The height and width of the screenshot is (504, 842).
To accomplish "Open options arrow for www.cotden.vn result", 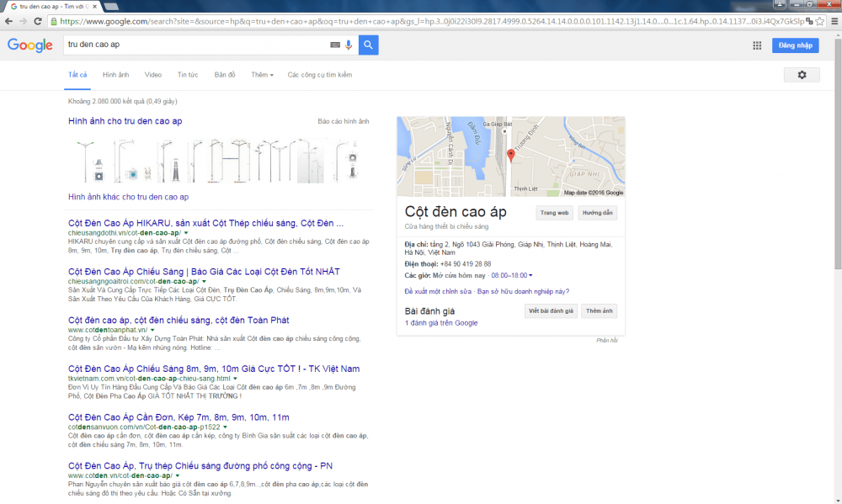I will pyautogui.click(x=177, y=475).
